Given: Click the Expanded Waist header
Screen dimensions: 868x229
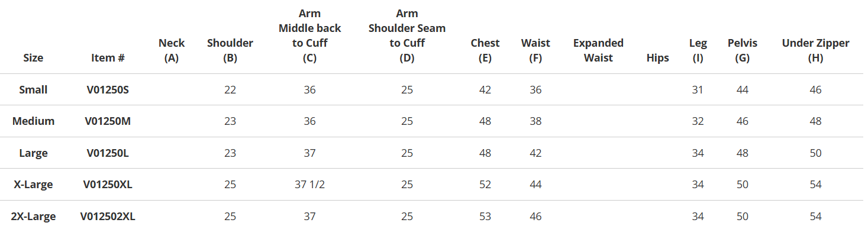Looking at the screenshot, I should (x=598, y=50).
